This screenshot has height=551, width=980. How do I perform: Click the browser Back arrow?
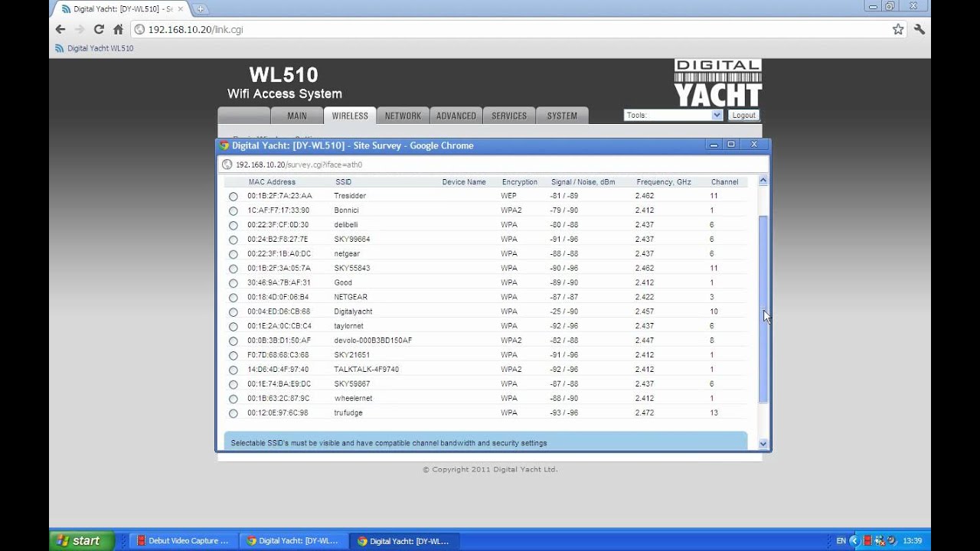pyautogui.click(x=60, y=29)
